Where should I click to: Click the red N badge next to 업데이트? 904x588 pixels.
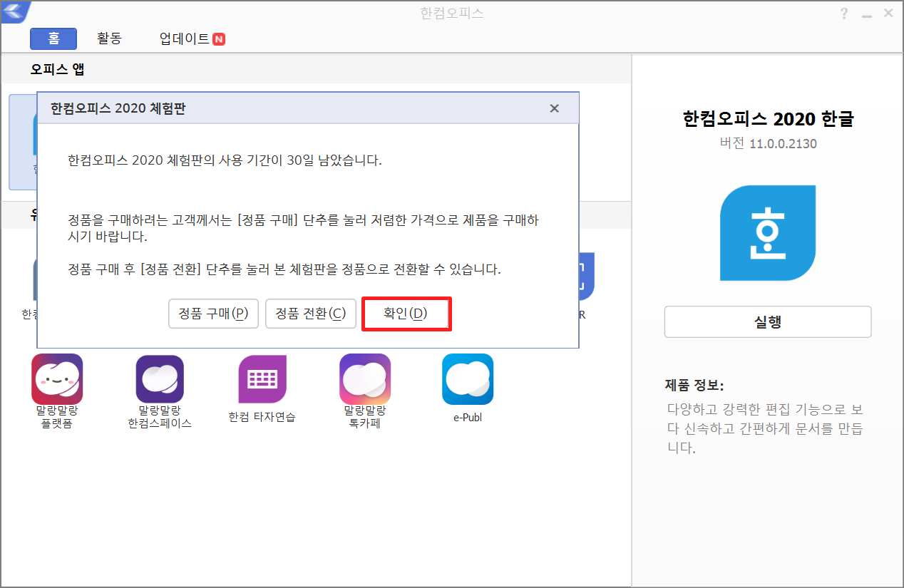click(x=219, y=39)
